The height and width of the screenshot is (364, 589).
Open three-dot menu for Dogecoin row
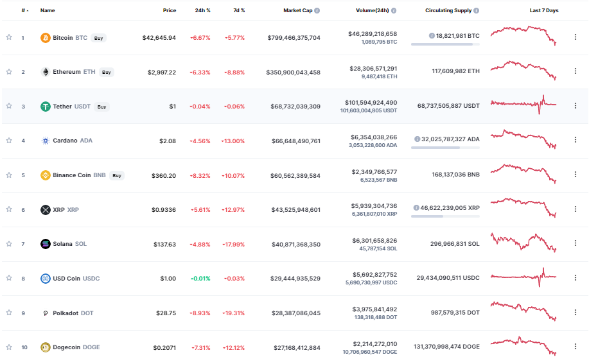point(576,347)
